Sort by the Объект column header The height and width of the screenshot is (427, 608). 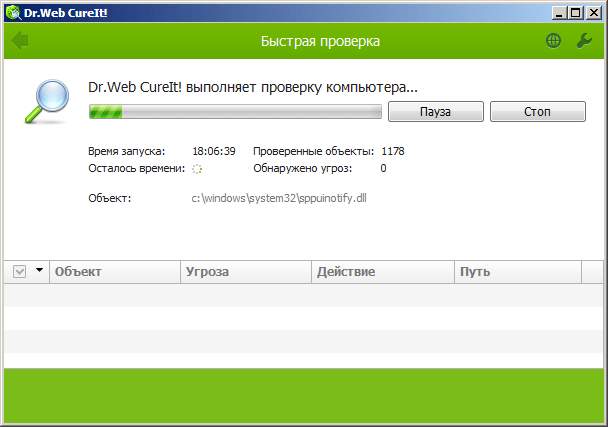click(115, 271)
